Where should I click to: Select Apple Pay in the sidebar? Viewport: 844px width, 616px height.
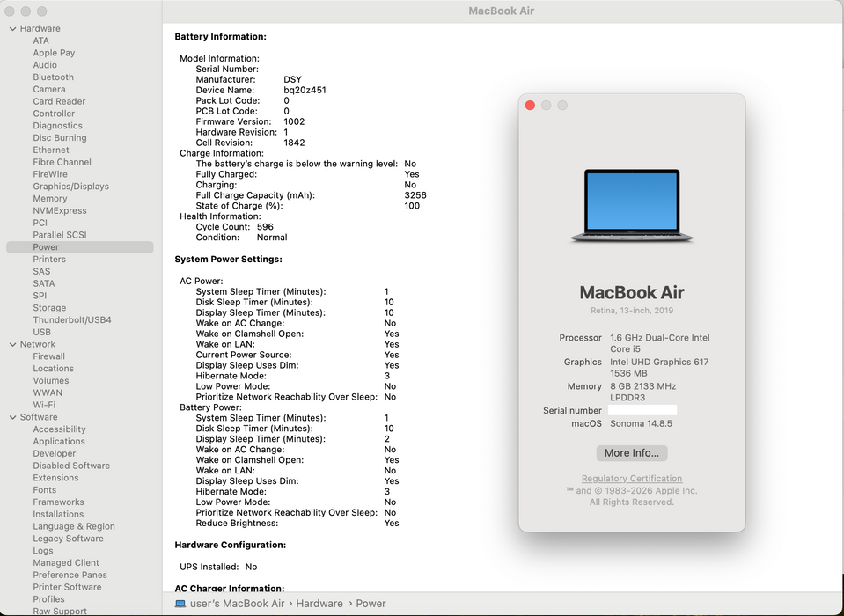54,53
